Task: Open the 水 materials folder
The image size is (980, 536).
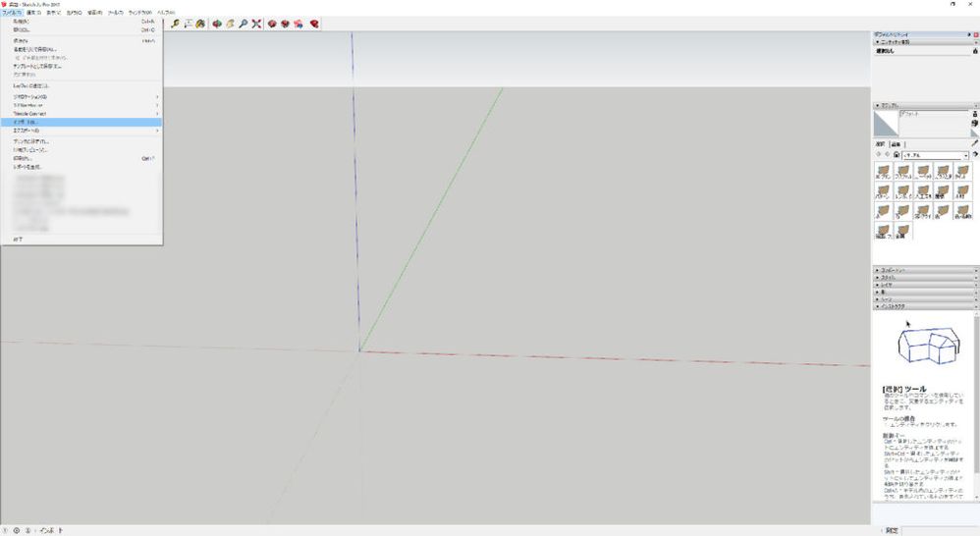Action: coord(883,210)
